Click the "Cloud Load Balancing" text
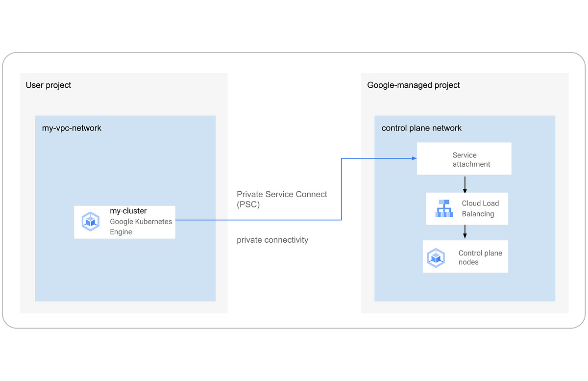The height and width of the screenshot is (381, 588). tap(480, 208)
